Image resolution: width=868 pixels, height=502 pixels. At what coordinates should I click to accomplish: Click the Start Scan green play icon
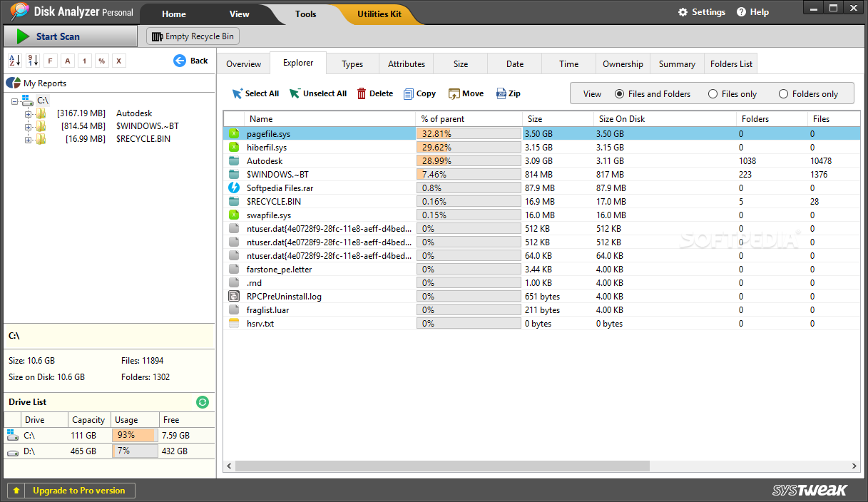point(23,36)
